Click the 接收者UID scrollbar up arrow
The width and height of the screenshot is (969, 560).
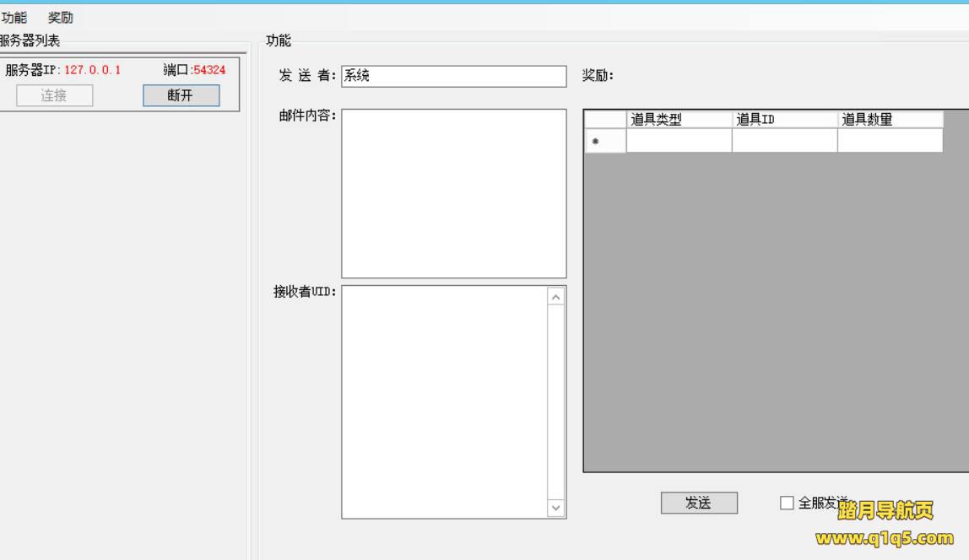point(555,297)
